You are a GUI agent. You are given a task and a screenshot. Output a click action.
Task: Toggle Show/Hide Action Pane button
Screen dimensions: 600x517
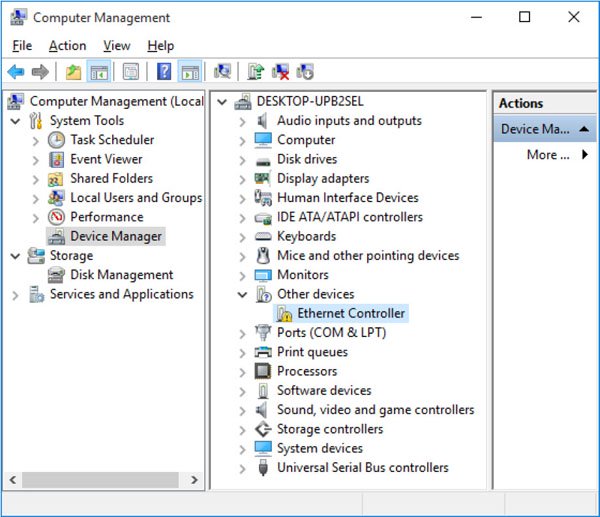point(189,72)
